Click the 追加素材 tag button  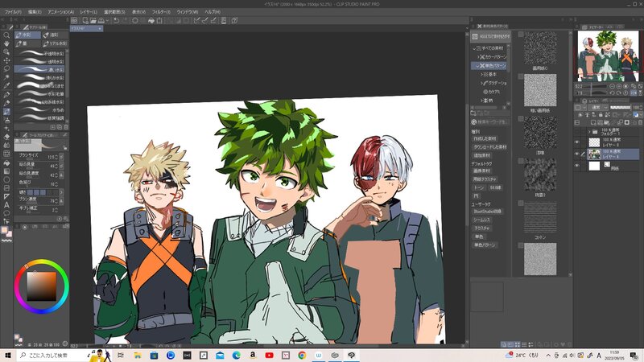pos(481,155)
